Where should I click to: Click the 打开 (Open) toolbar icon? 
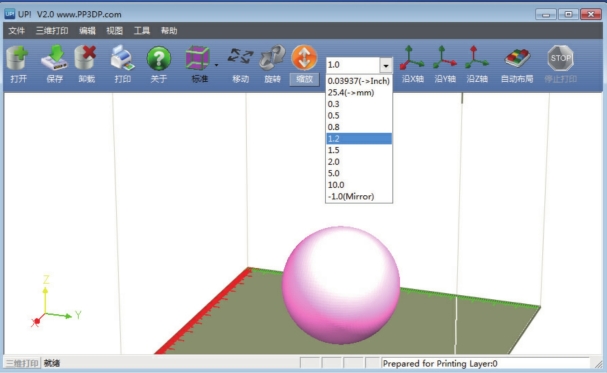pyautogui.click(x=18, y=58)
